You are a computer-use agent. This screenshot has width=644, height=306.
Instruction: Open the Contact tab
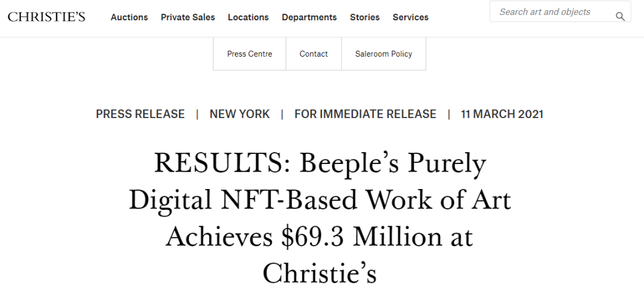tap(314, 54)
